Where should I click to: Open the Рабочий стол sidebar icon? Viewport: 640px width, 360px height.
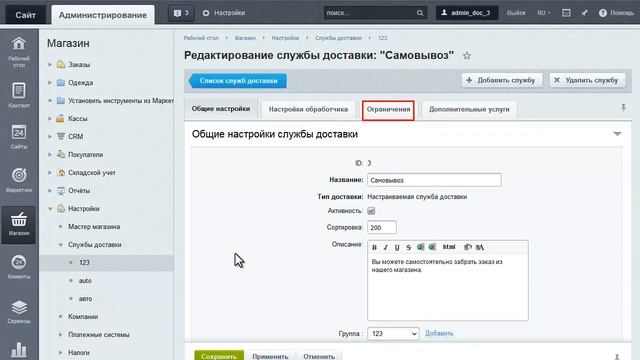(x=19, y=51)
